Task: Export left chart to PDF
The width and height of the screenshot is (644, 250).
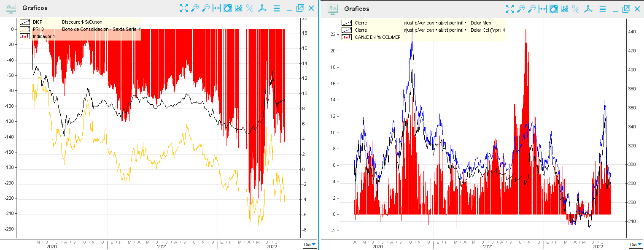Action: (x=262, y=8)
